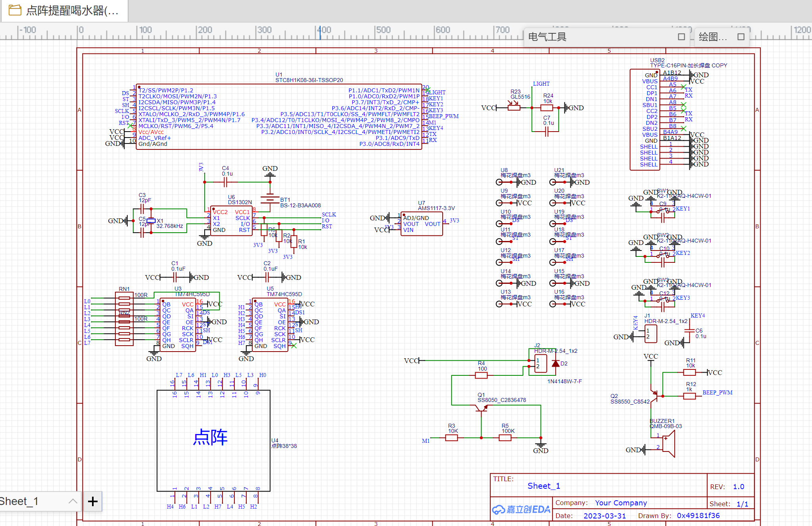This screenshot has height=526, width=812.
Task: Click the battery part name "BS-12-B3AA008"
Action: coord(300,205)
